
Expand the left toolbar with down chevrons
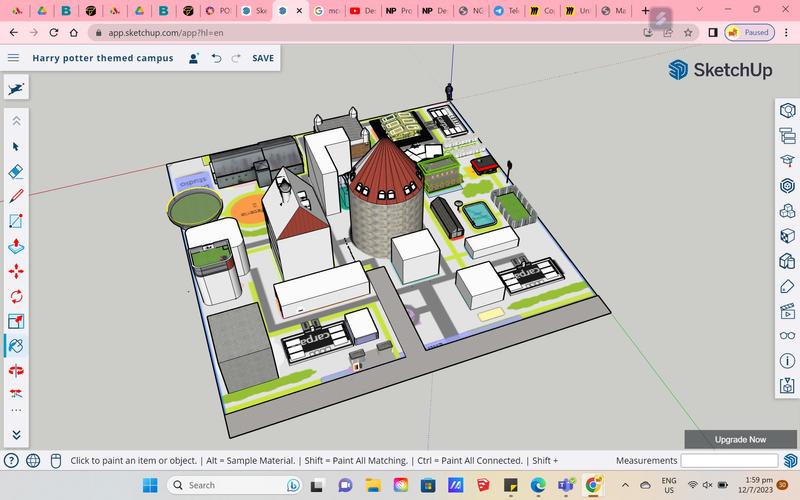(x=16, y=435)
